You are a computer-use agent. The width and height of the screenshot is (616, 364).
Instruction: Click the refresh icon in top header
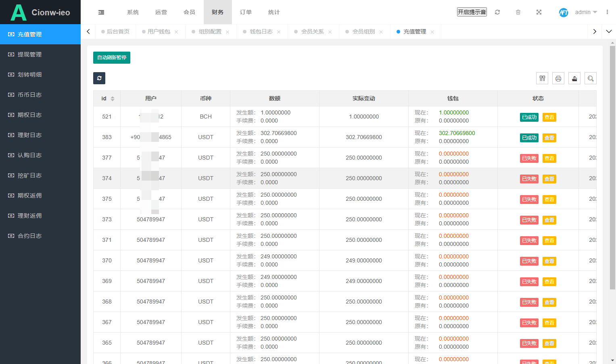tap(497, 12)
